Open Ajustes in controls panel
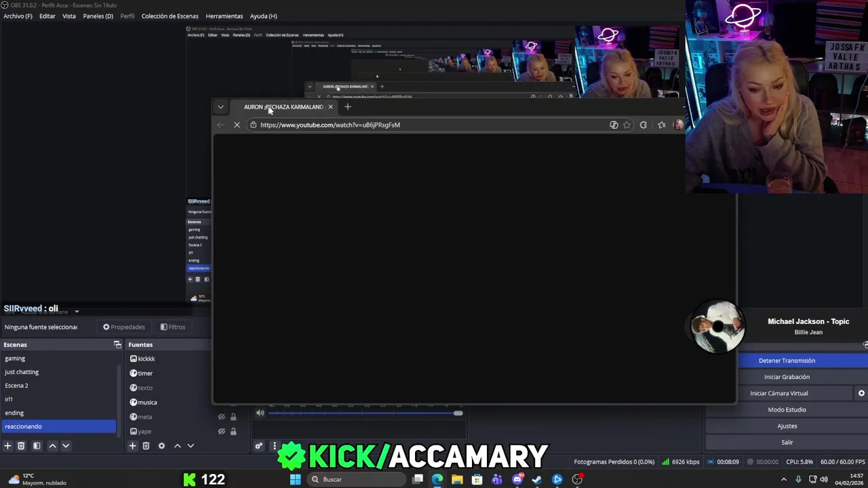This screenshot has width=868, height=488. (787, 426)
